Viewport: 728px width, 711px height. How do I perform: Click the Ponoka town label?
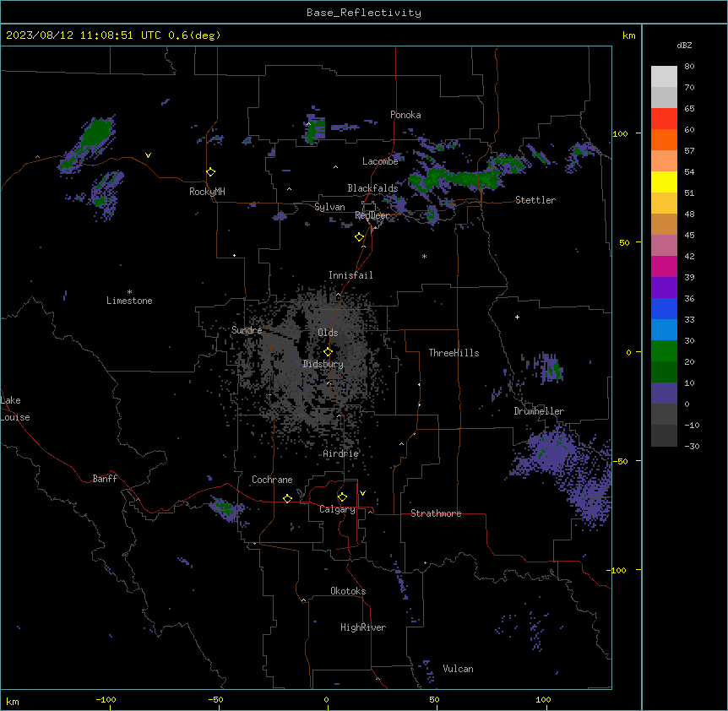[x=405, y=115]
